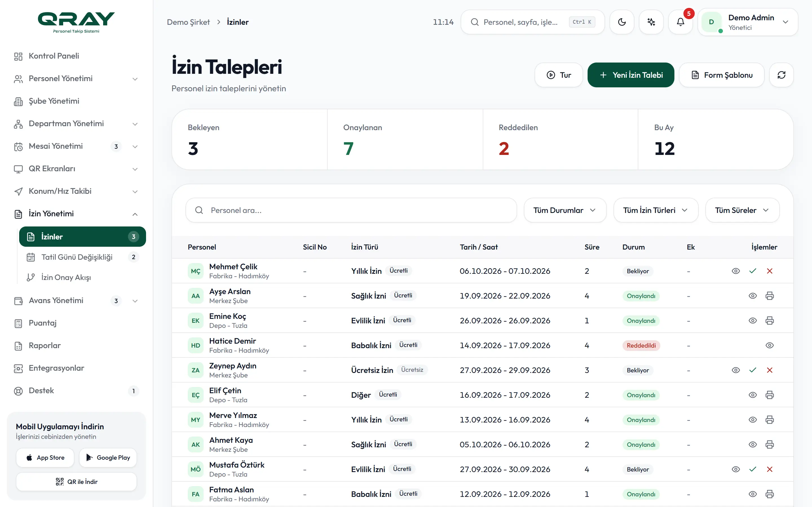Approve Mehmet Çelik's leave with checkmark
812x507 pixels.
tap(753, 271)
